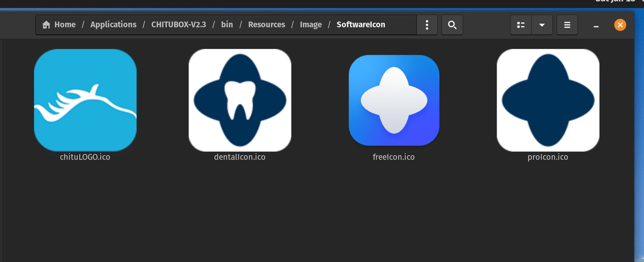The image size is (644, 262).
Task: Select the proIcon.ico thumbnail
Action: click(548, 100)
